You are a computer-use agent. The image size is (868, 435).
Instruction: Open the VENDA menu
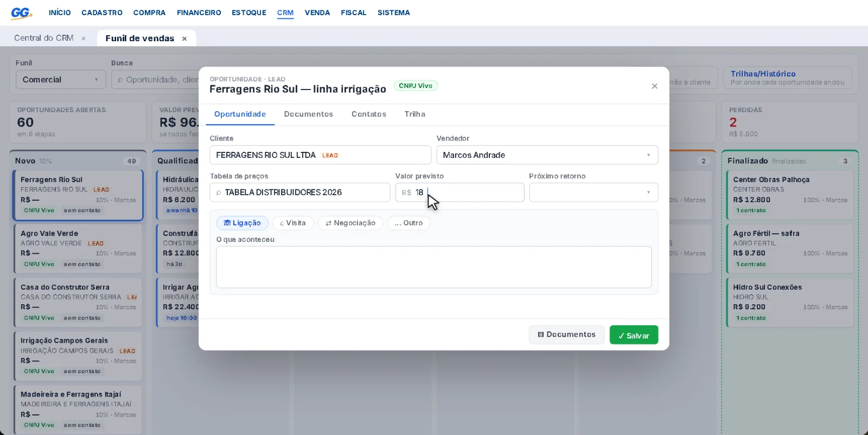[317, 12]
